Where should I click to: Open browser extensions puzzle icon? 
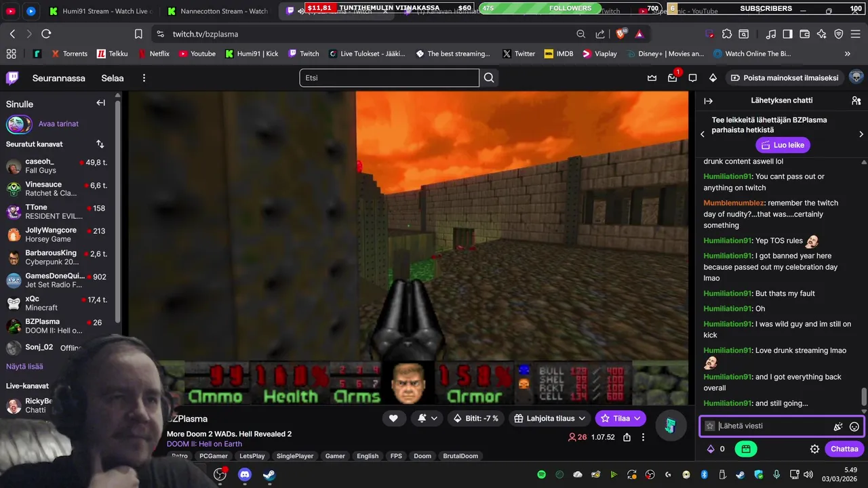click(x=727, y=34)
